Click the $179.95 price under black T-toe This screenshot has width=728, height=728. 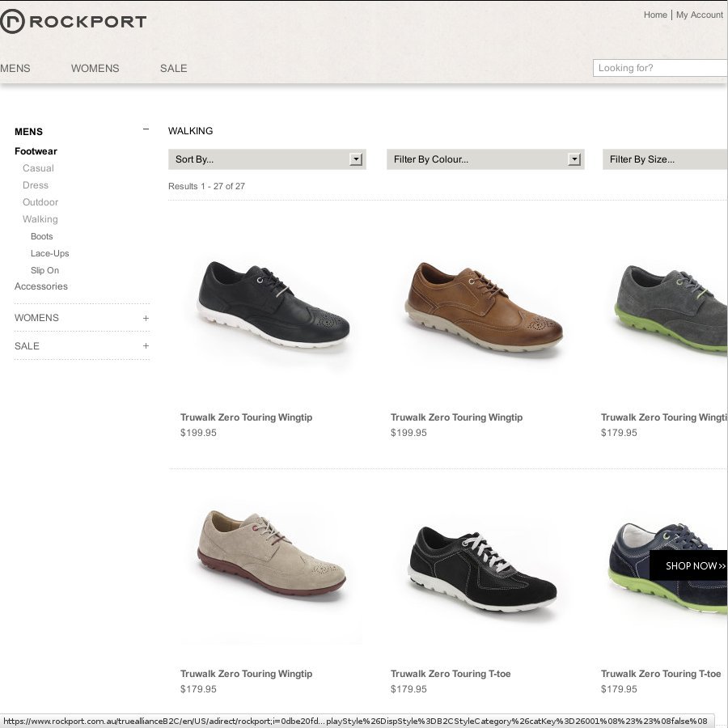point(408,689)
